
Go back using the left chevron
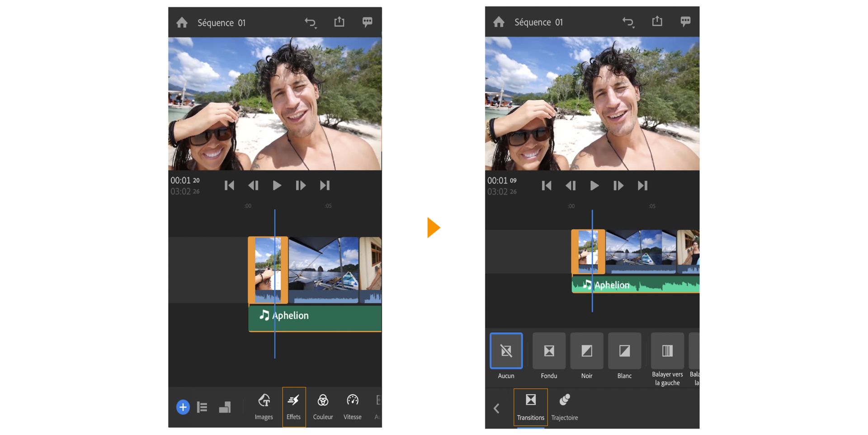pyautogui.click(x=496, y=408)
